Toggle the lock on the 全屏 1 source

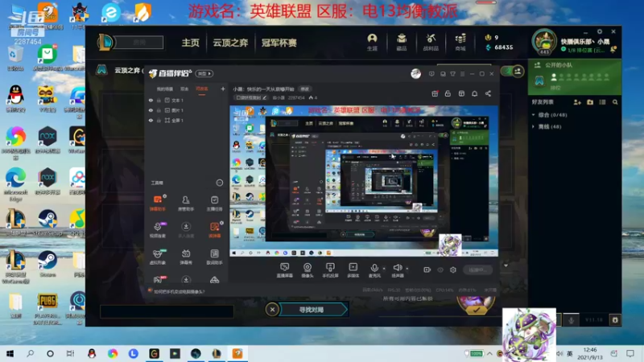pos(159,120)
